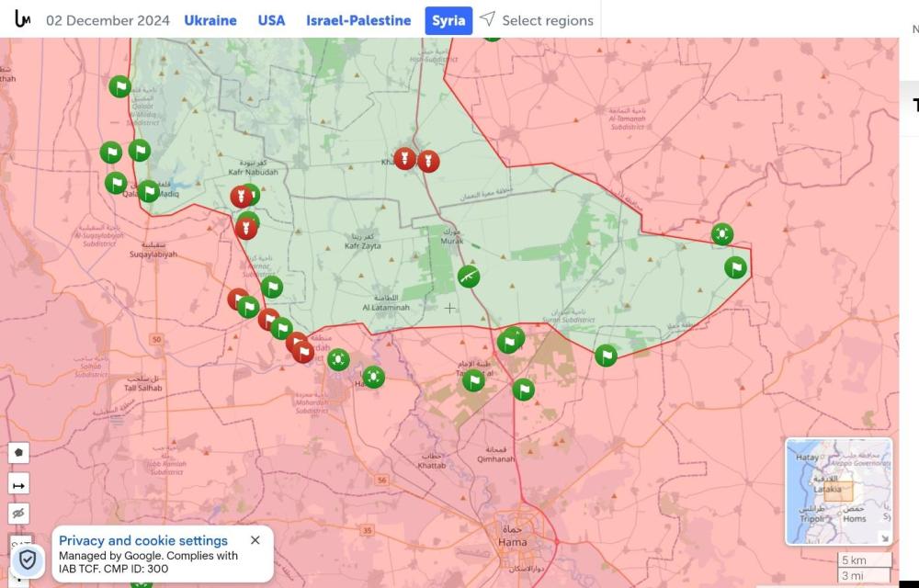919x588 pixels.
Task: Open the Select regions menu
Action: point(548,20)
